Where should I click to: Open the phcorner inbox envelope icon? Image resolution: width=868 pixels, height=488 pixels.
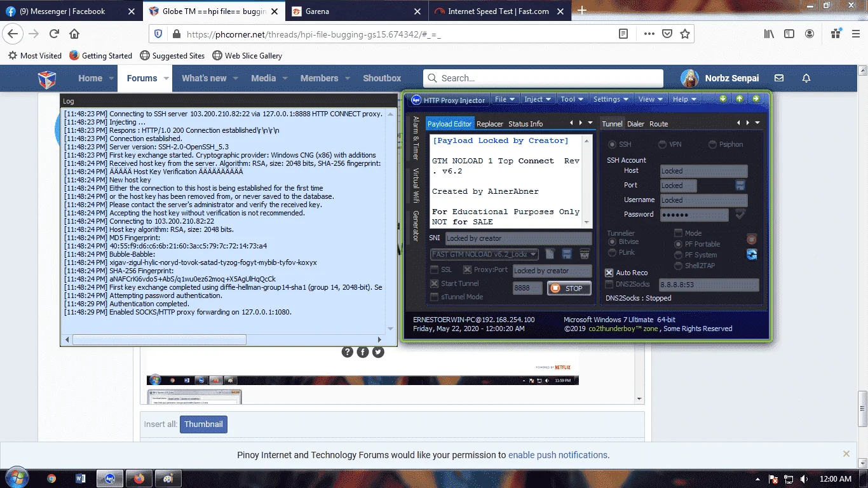pos(779,78)
